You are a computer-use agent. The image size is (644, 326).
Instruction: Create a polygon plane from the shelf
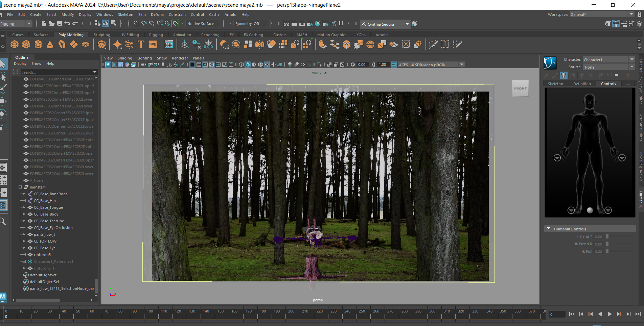tap(74, 44)
